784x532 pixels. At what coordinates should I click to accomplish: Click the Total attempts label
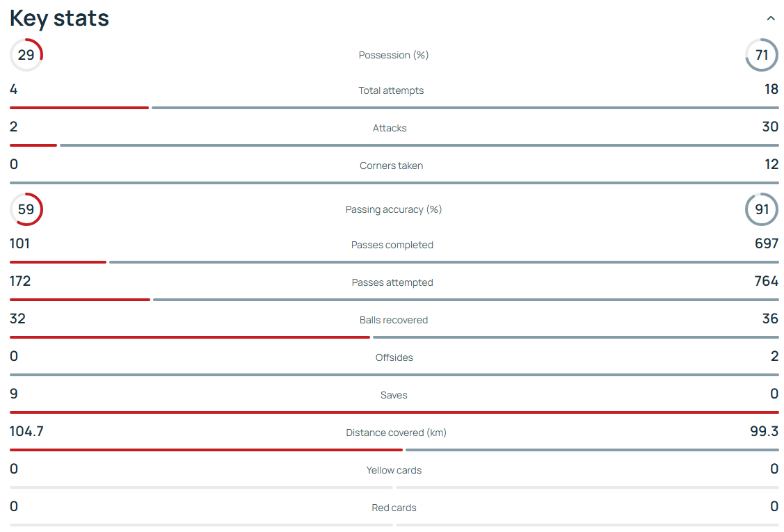391,90
